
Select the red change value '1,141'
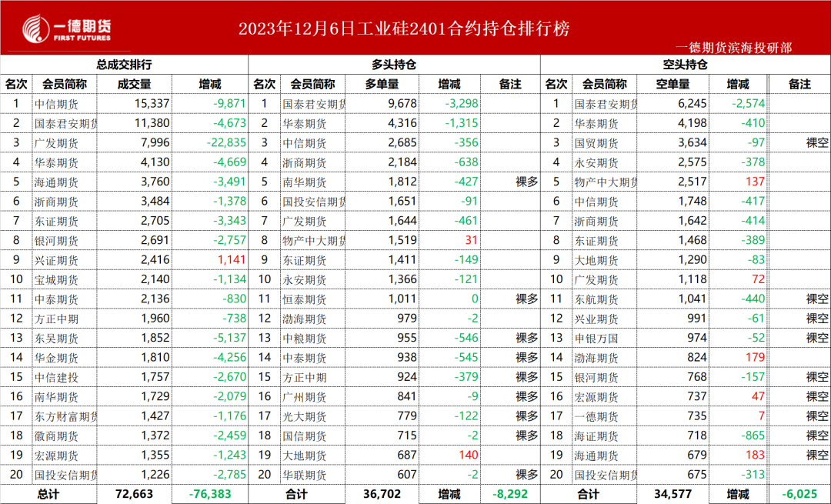tap(232, 259)
